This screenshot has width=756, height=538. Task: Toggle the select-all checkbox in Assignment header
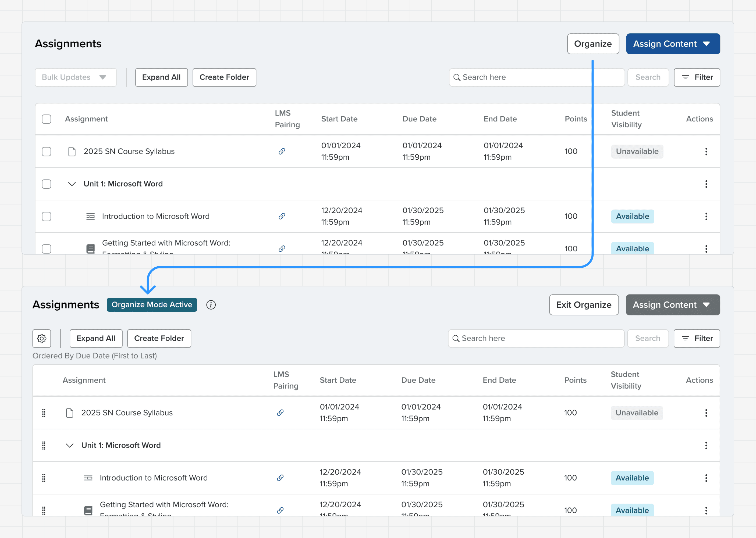47,119
